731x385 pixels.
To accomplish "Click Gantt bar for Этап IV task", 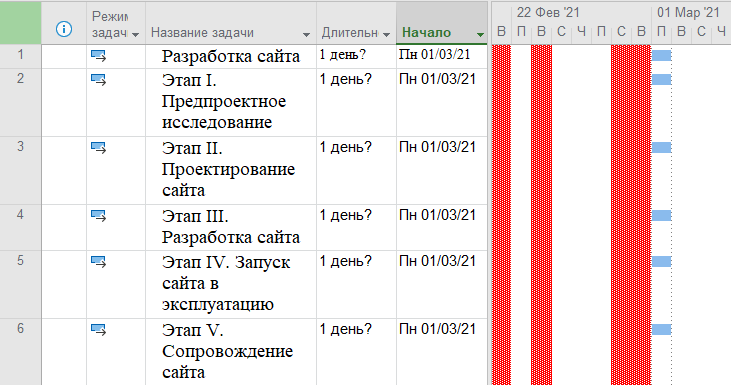I will (x=662, y=261).
